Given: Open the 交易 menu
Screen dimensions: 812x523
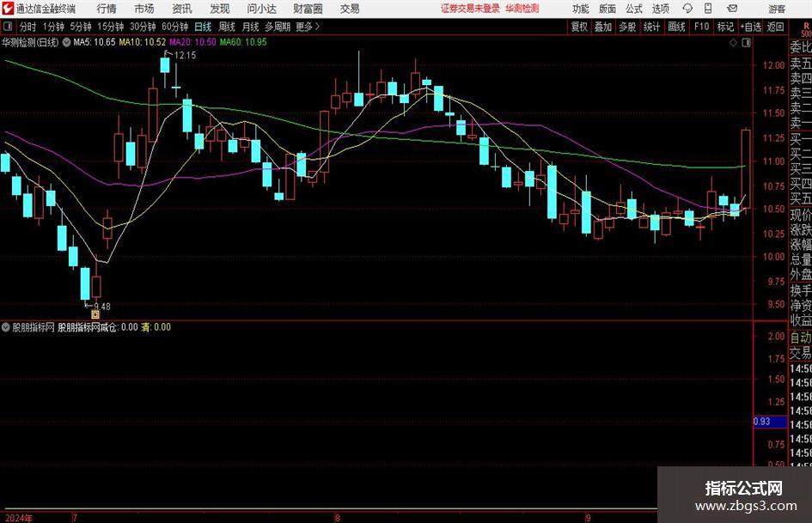Looking at the screenshot, I should (x=350, y=9).
